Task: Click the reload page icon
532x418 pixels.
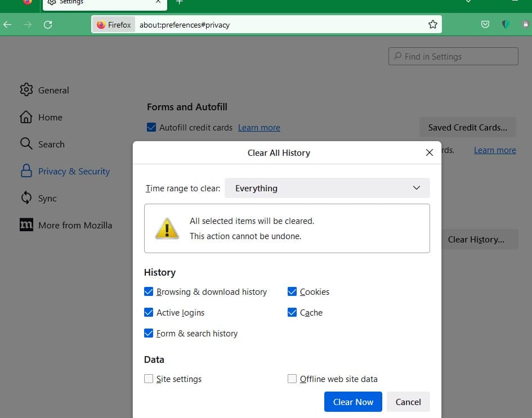Action: click(x=48, y=25)
